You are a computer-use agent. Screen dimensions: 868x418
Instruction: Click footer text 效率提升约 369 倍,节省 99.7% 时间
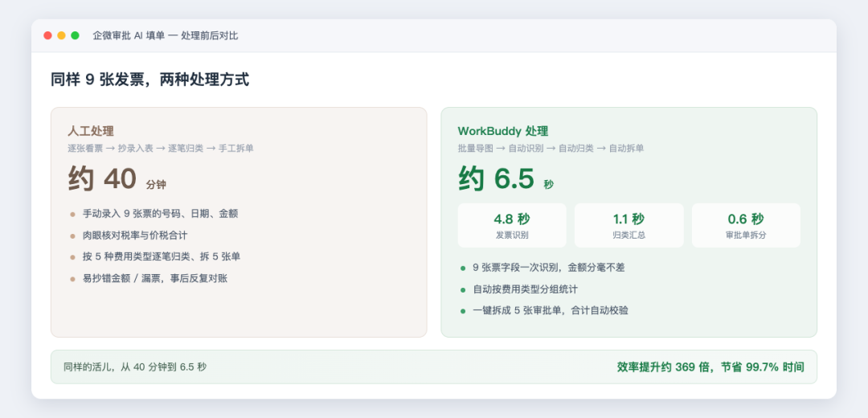[710, 367]
